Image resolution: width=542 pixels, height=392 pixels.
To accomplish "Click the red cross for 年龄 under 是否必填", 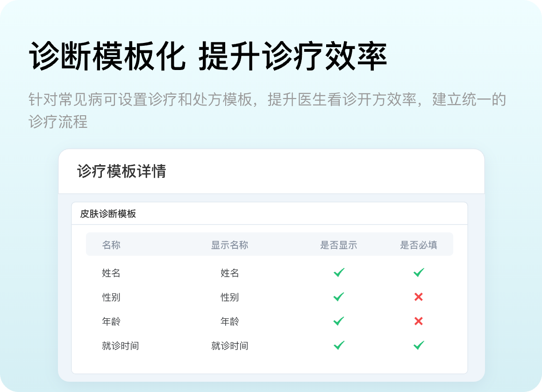I will (x=419, y=321).
